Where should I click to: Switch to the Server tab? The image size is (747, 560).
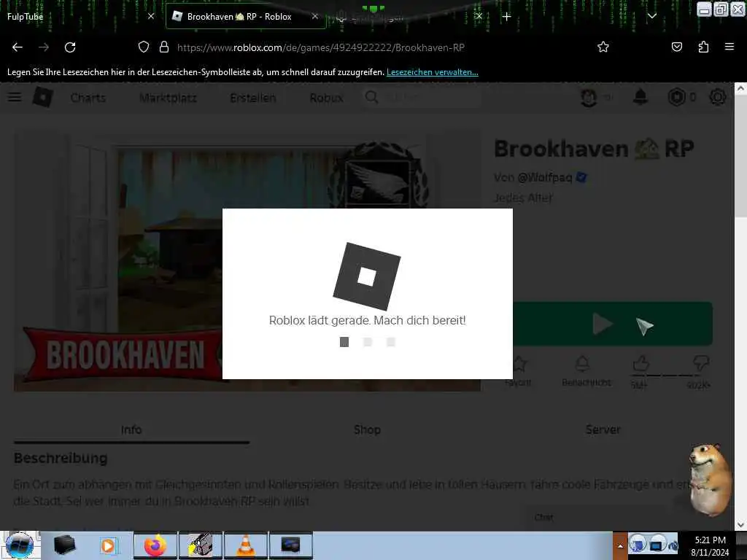(x=603, y=429)
